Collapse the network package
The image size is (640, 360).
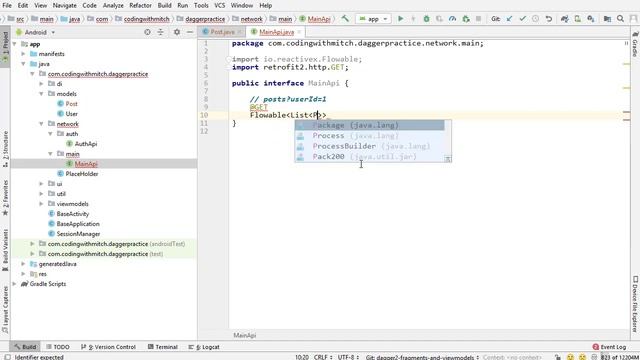(41, 124)
